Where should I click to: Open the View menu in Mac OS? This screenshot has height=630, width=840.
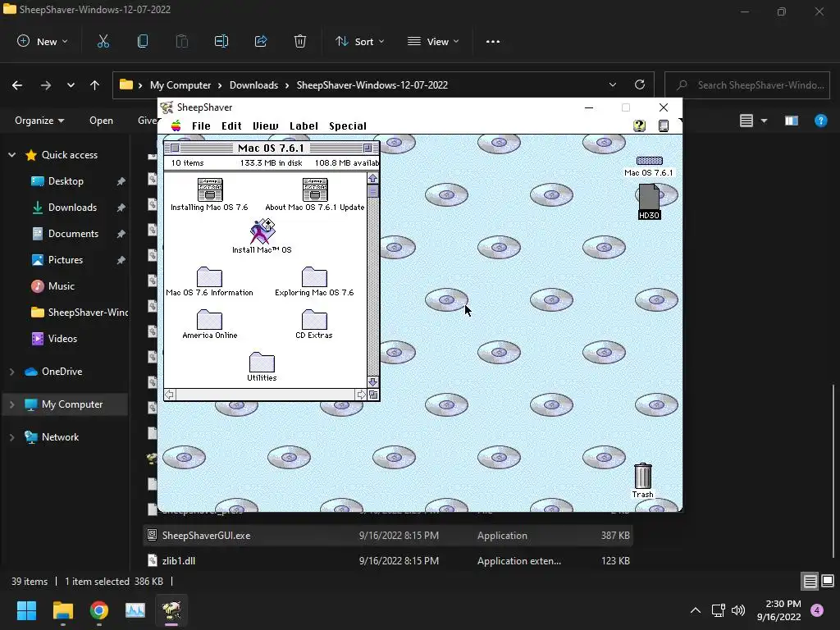pyautogui.click(x=266, y=126)
